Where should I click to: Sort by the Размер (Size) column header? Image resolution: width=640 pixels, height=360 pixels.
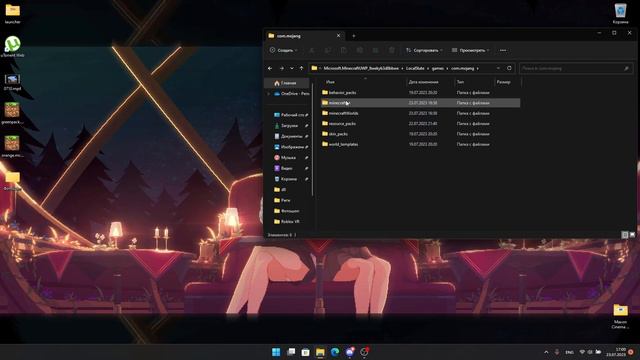pos(503,82)
